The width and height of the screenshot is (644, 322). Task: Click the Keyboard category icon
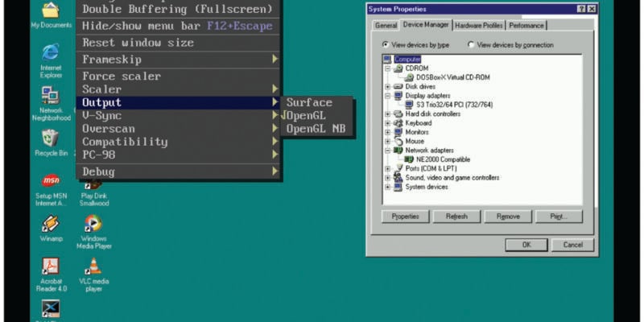coord(398,123)
